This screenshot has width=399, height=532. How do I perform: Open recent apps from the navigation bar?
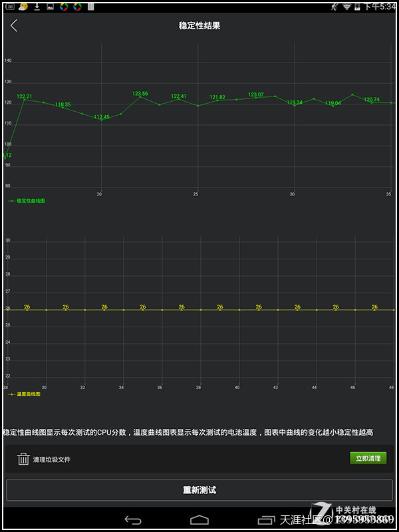[x=267, y=520]
